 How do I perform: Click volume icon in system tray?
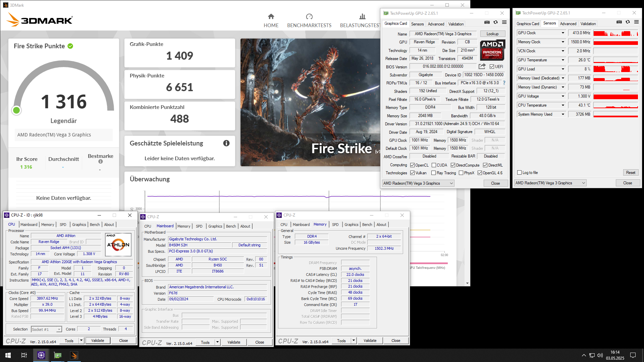pos(600,355)
